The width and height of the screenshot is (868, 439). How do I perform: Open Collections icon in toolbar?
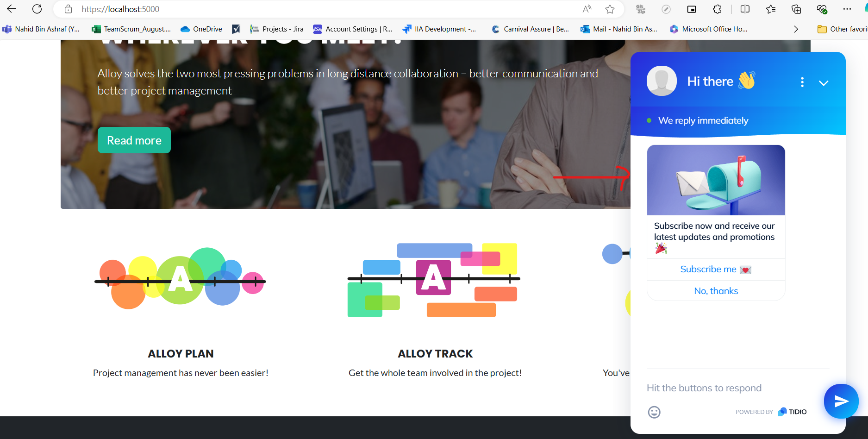pyautogui.click(x=796, y=9)
